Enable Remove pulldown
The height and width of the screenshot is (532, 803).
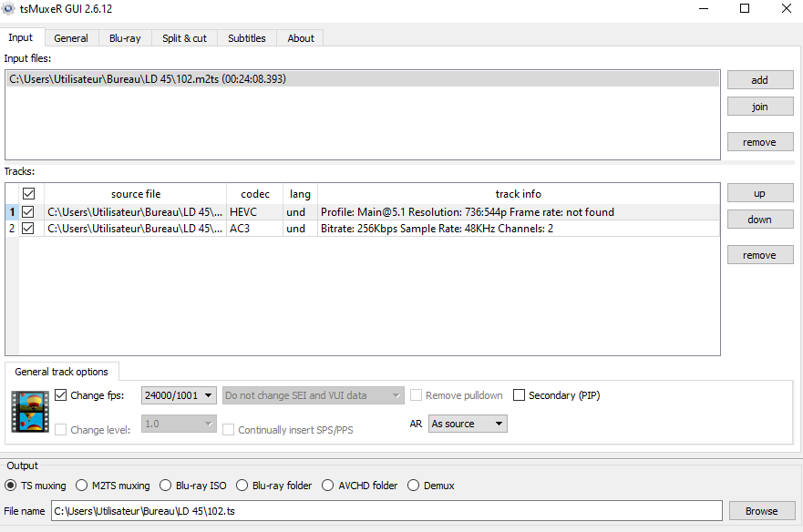[417, 394]
